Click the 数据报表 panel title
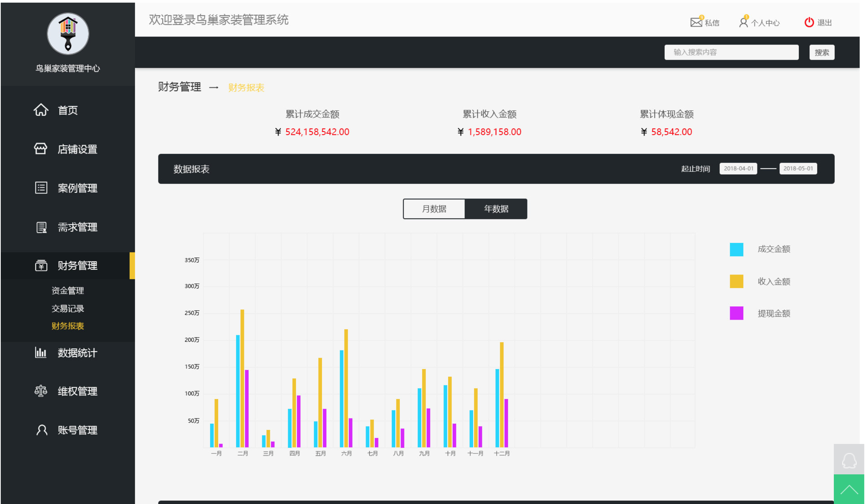This screenshot has height=504, width=865. 191,169
